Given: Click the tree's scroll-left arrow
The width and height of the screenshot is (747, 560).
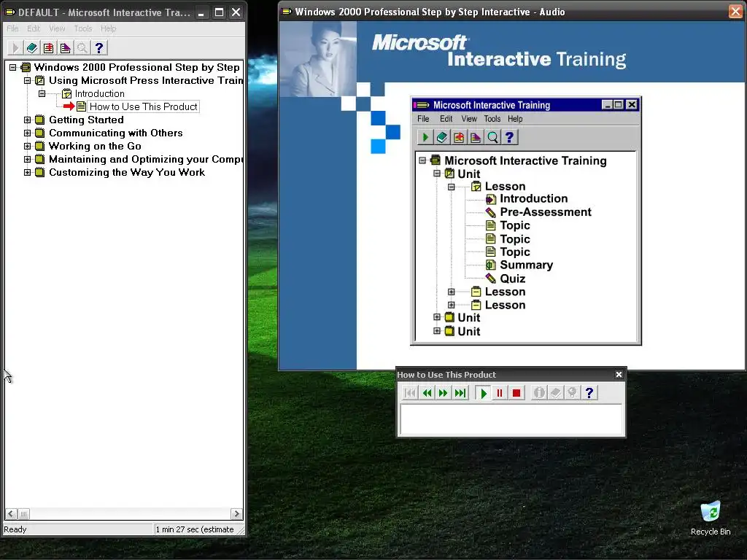Looking at the screenshot, I should coord(11,514).
